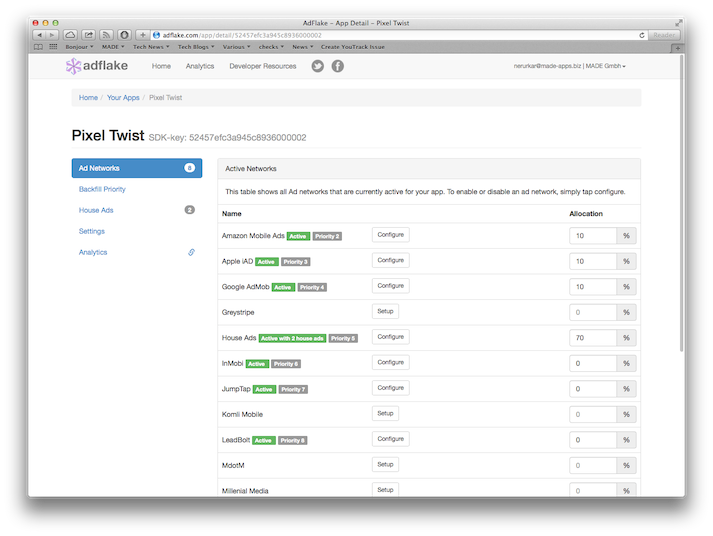Follow the Your Apps breadcrumb link

[x=123, y=98]
